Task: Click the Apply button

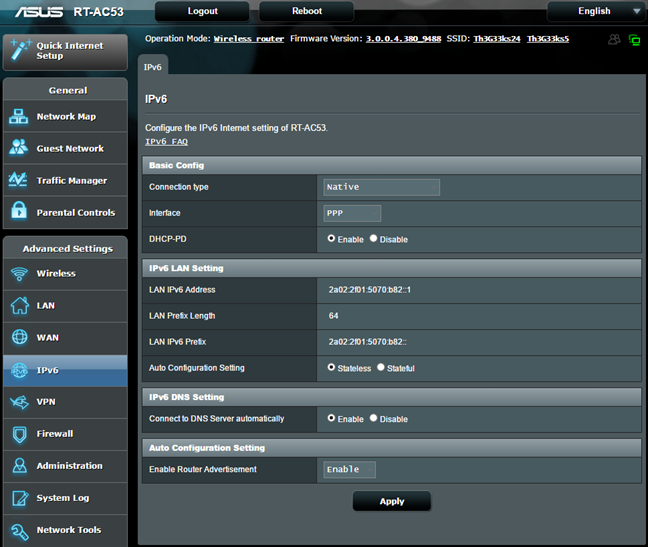Action: pos(392,501)
